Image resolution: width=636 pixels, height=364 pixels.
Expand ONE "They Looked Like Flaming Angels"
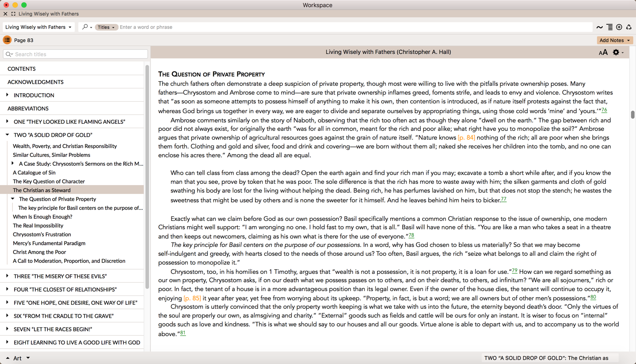click(7, 121)
